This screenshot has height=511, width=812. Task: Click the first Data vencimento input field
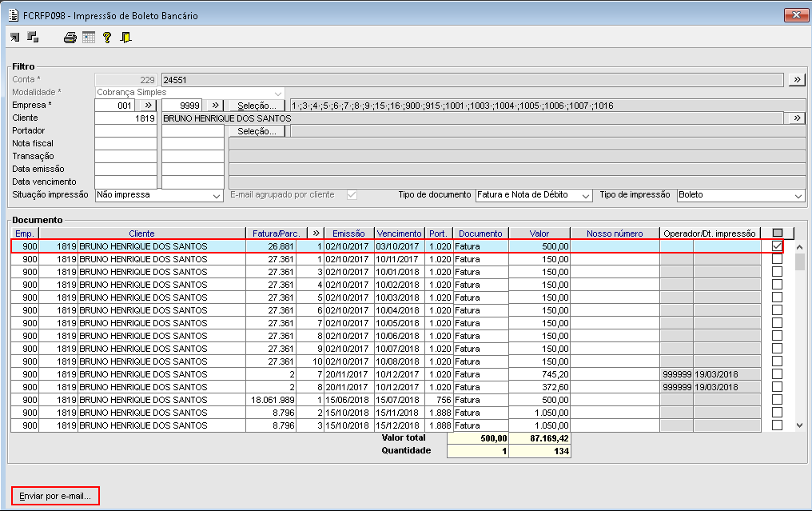125,182
